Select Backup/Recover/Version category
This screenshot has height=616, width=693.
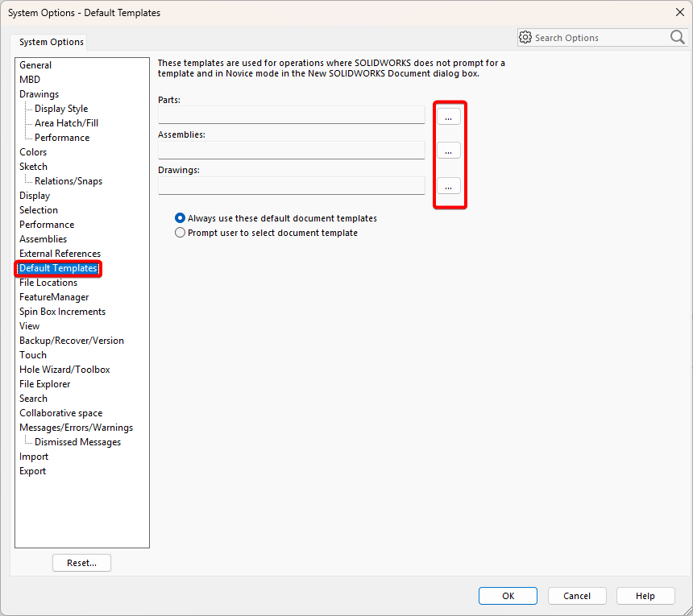click(x=72, y=341)
